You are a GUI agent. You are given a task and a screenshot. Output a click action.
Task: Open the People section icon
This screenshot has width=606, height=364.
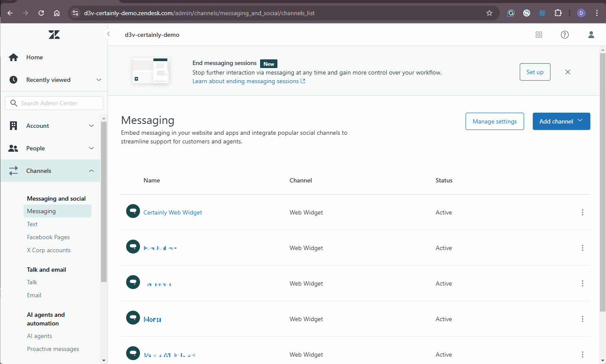click(x=13, y=148)
